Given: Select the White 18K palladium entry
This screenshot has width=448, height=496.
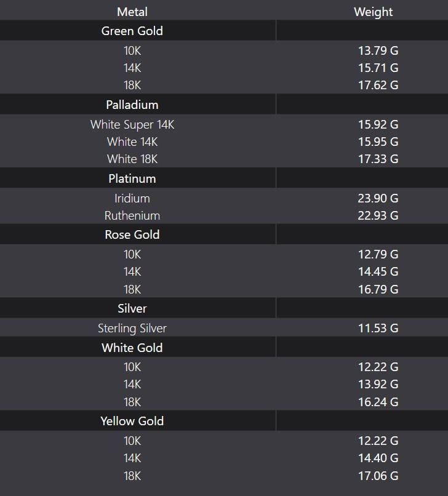Looking at the screenshot, I should pos(132,159).
